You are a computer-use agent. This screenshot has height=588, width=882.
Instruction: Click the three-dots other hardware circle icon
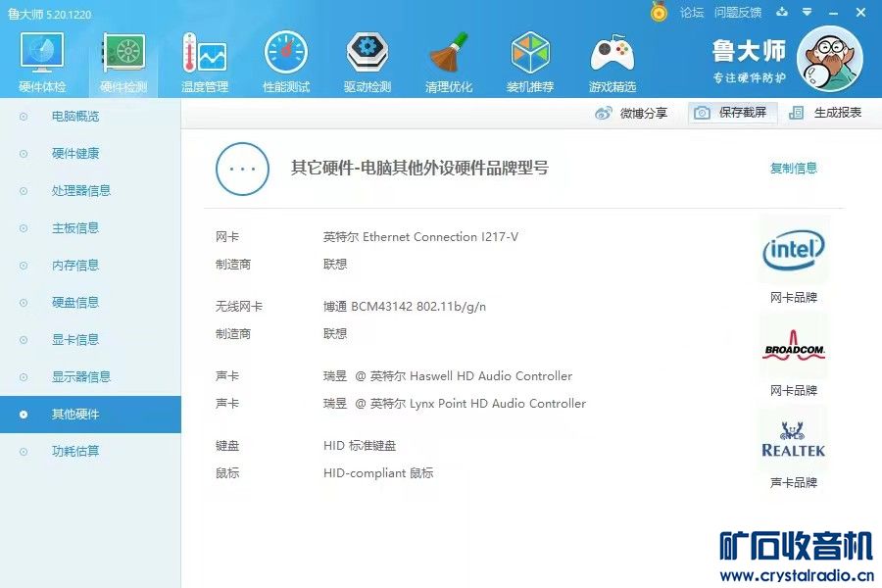tap(242, 169)
